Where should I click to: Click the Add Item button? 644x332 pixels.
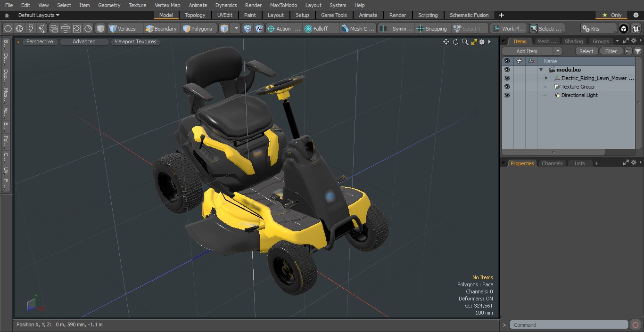[527, 51]
